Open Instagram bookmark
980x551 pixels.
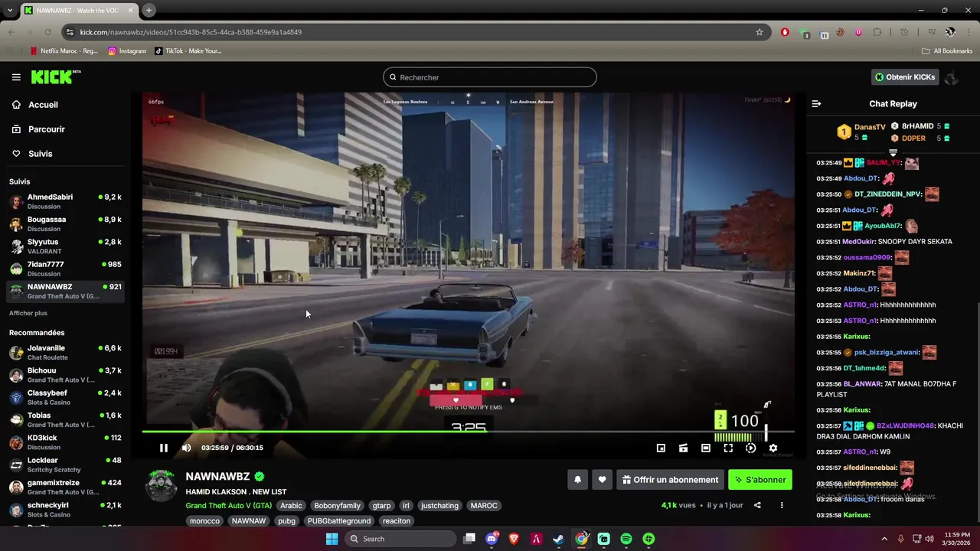point(127,51)
